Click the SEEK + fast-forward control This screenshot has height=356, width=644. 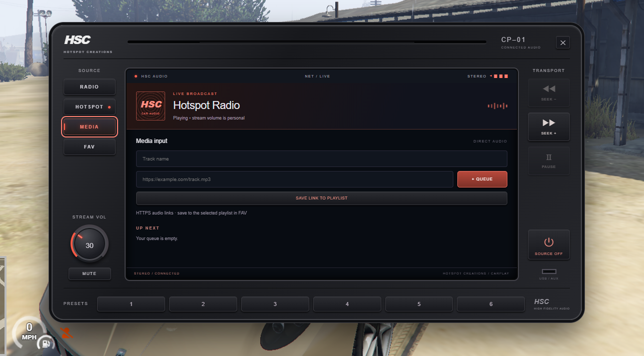[548, 126]
